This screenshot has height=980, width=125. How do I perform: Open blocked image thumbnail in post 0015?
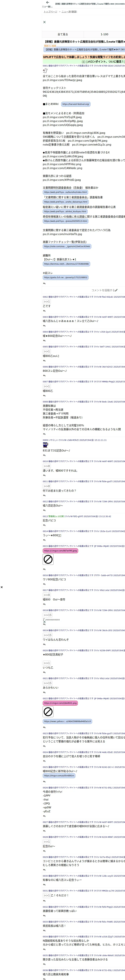[x=48, y=559]
